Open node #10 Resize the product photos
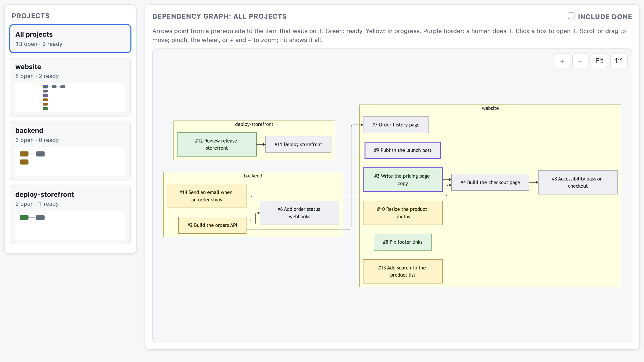The height and width of the screenshot is (362, 644). coord(403,213)
